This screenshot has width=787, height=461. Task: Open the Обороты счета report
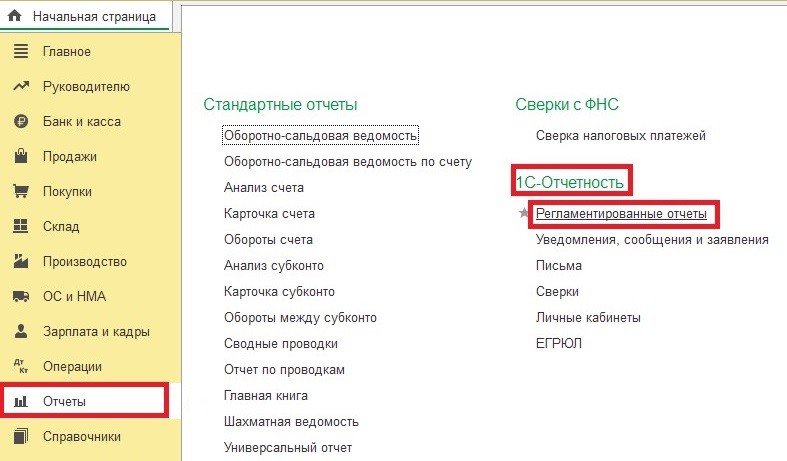(x=268, y=240)
